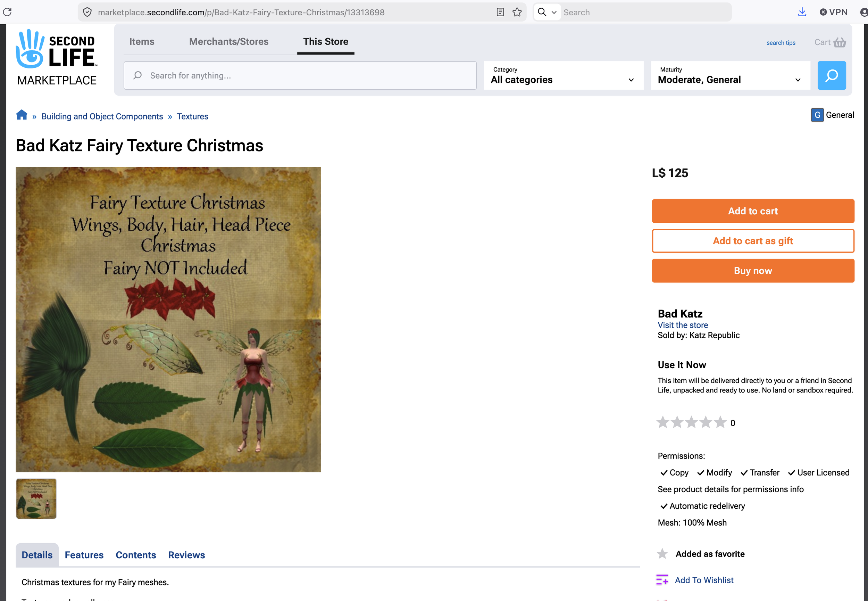The width and height of the screenshot is (868, 601).
Task: Click the first rating star
Action: 662,422
